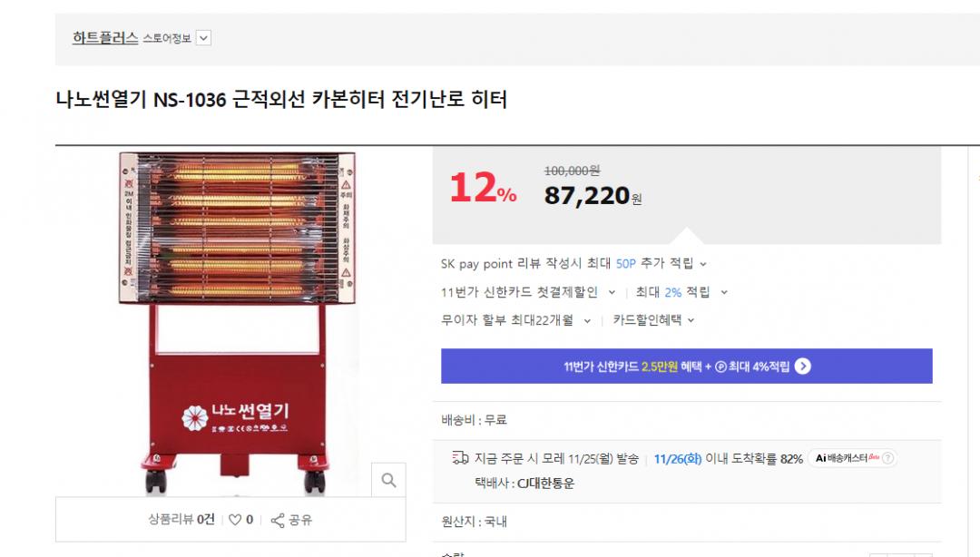Expand SK pay point 추가 적립 details

[703, 264]
